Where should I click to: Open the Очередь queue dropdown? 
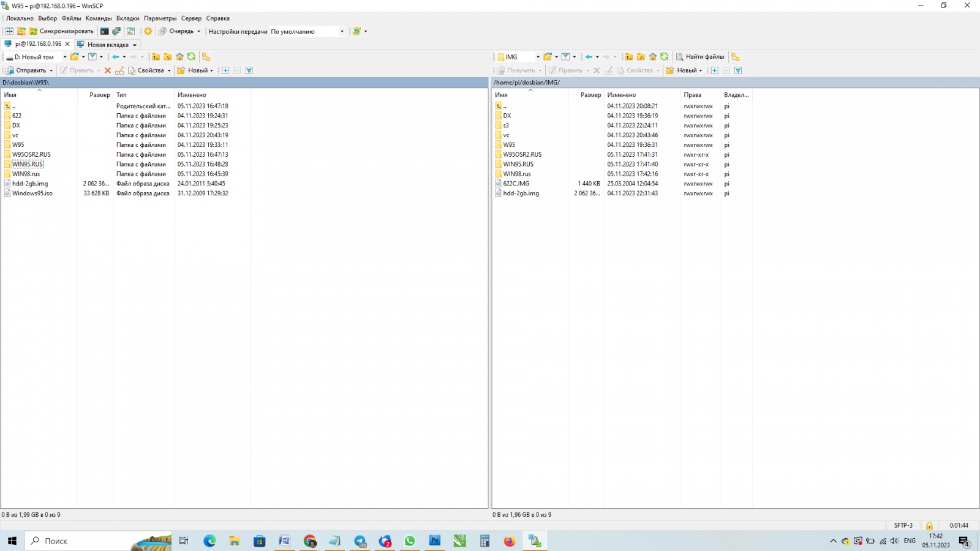[x=179, y=31]
